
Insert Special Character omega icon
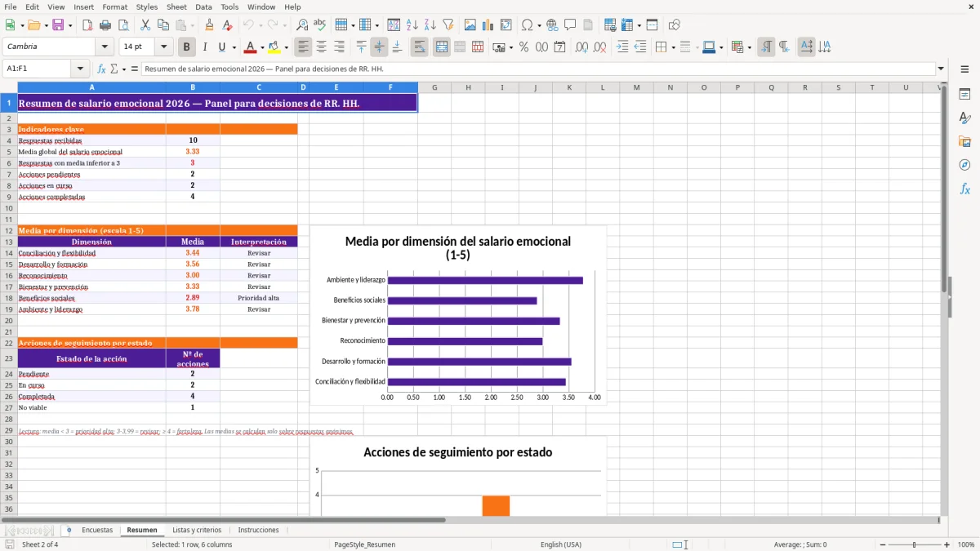[x=527, y=25]
